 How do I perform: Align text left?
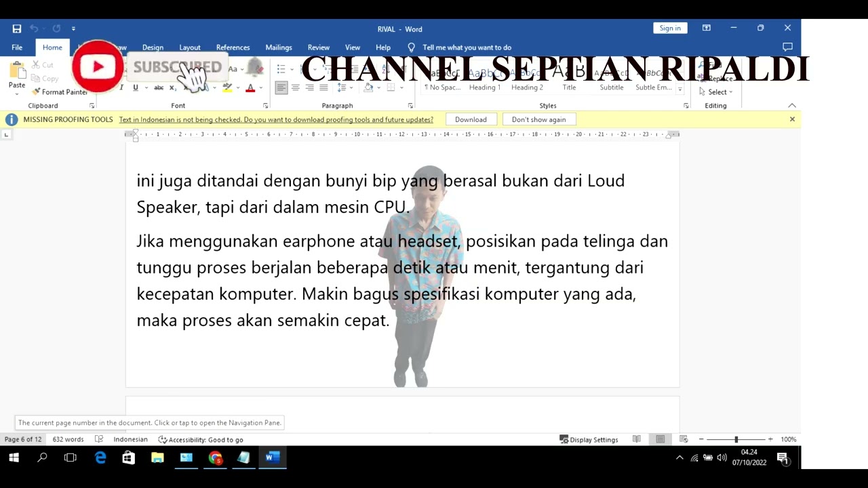click(281, 87)
